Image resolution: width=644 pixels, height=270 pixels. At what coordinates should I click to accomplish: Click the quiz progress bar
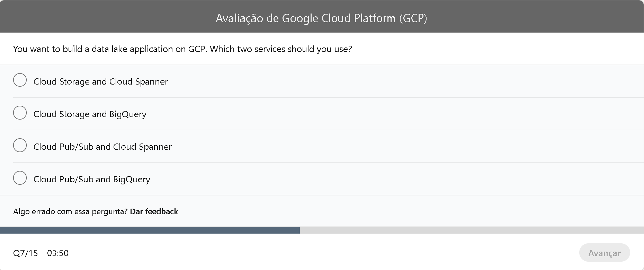322,229
